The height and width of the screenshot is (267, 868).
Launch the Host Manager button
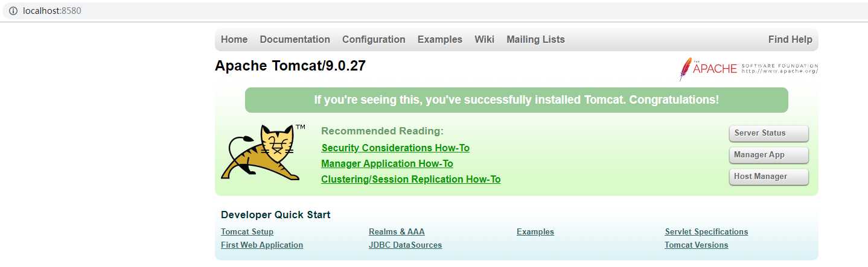(768, 177)
